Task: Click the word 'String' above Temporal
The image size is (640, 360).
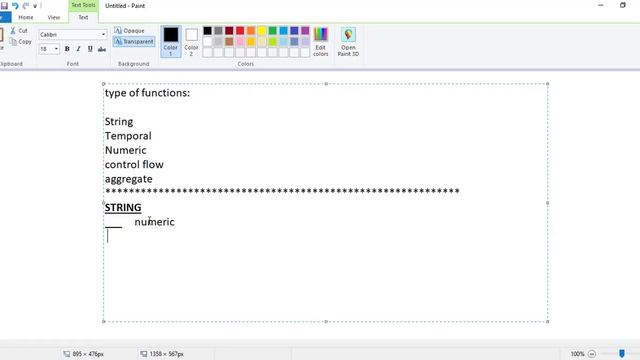Action: (119, 122)
